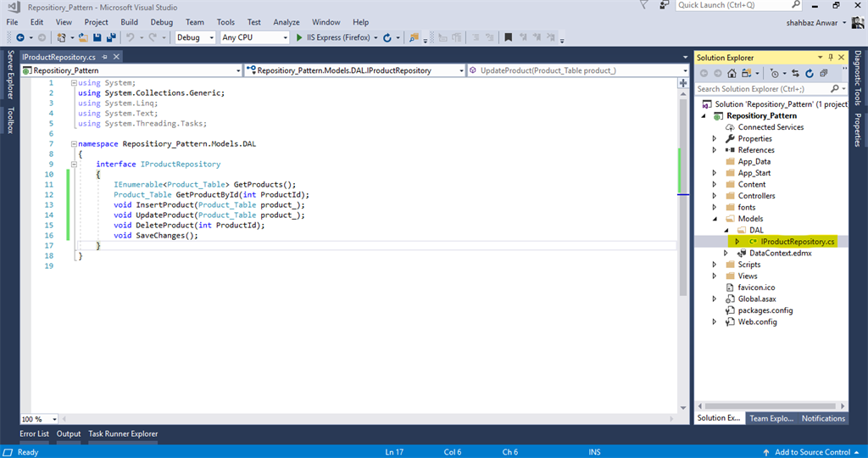The height and width of the screenshot is (458, 868).
Task: Click Add to Source Control in status bar
Action: [x=811, y=452]
